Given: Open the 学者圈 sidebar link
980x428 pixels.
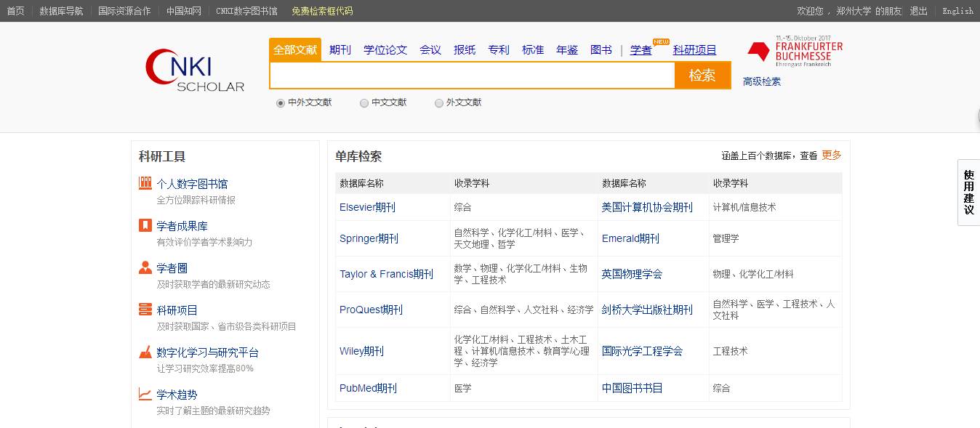Looking at the screenshot, I should 172,268.
